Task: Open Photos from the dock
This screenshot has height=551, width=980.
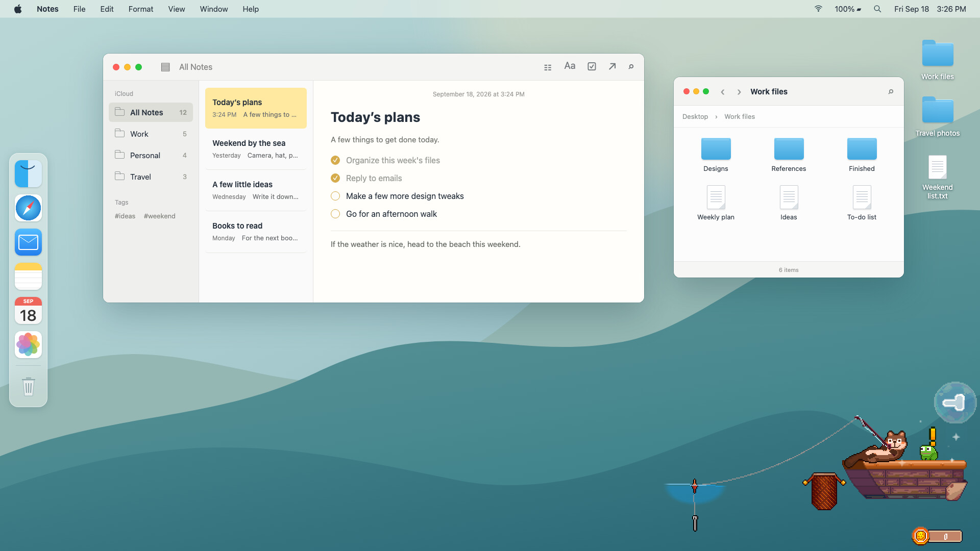Action: pyautogui.click(x=28, y=344)
